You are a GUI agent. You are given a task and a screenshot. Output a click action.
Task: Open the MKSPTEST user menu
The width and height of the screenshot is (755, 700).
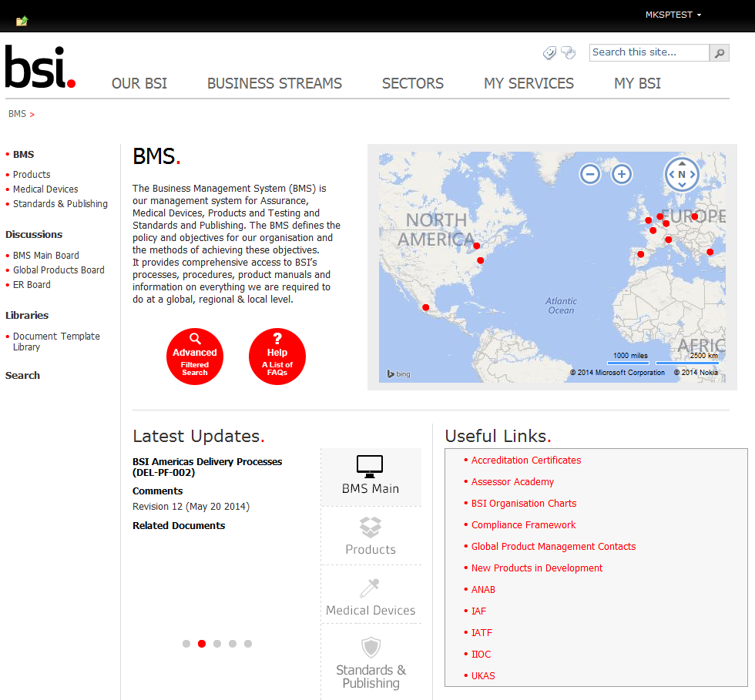click(x=673, y=15)
